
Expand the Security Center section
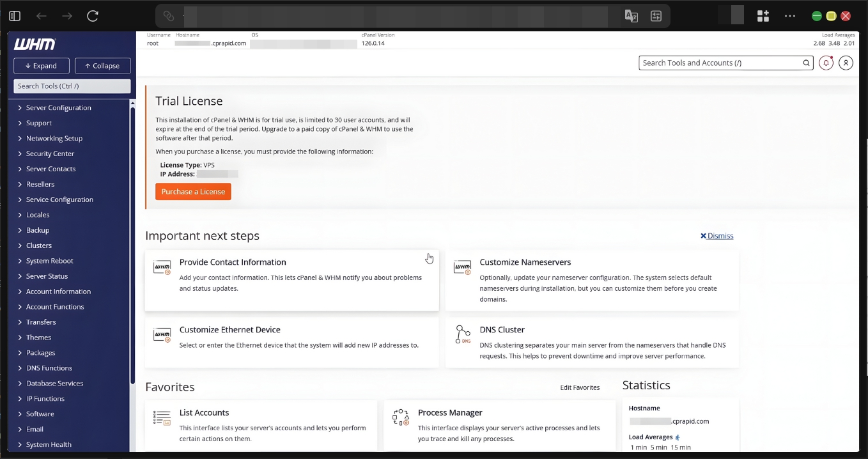[x=50, y=153]
